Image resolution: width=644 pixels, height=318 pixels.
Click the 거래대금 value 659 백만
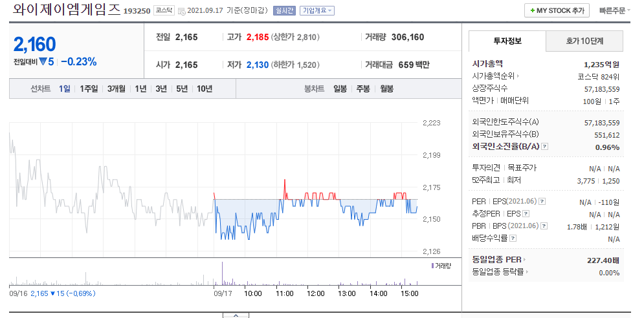tap(414, 65)
